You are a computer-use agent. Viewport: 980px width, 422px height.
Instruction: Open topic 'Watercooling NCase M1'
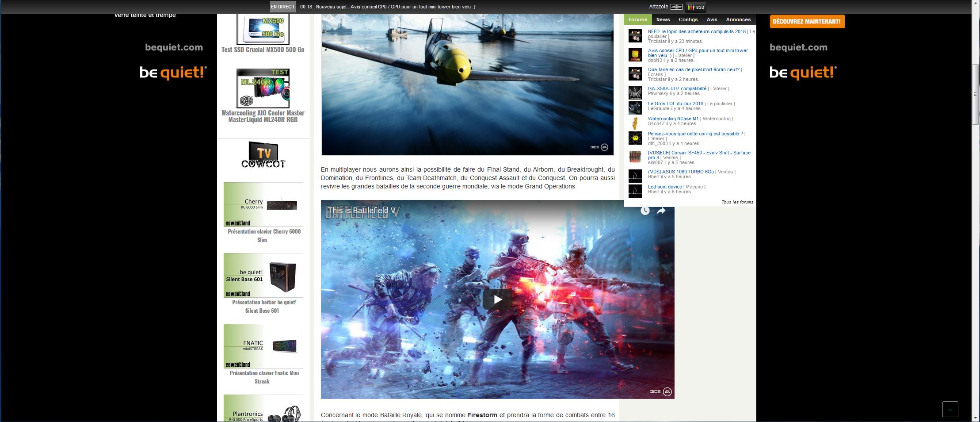pos(673,119)
